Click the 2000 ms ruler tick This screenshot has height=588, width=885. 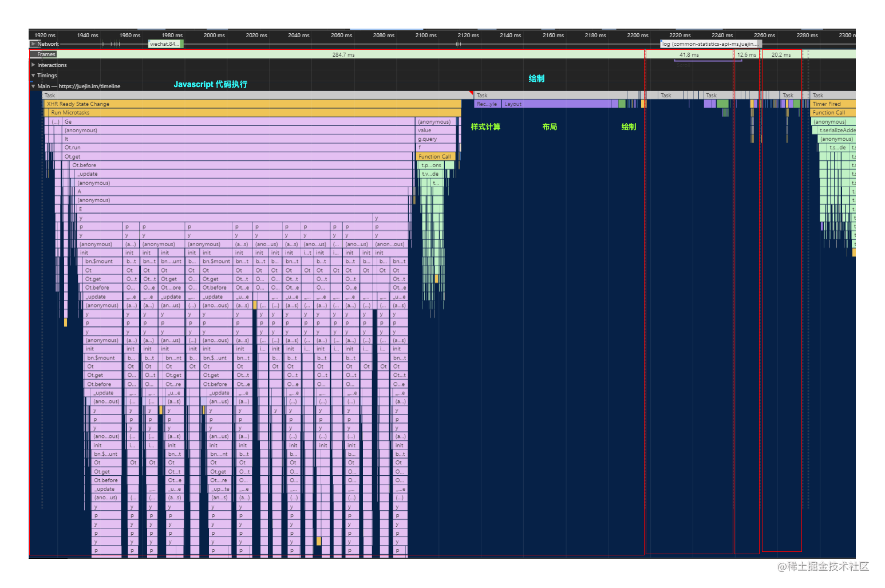point(214,35)
